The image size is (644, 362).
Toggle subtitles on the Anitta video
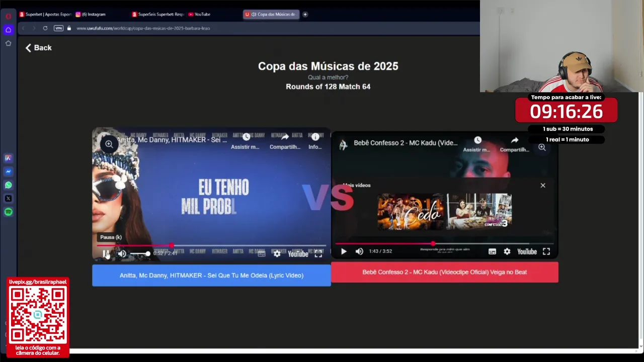tap(262, 254)
